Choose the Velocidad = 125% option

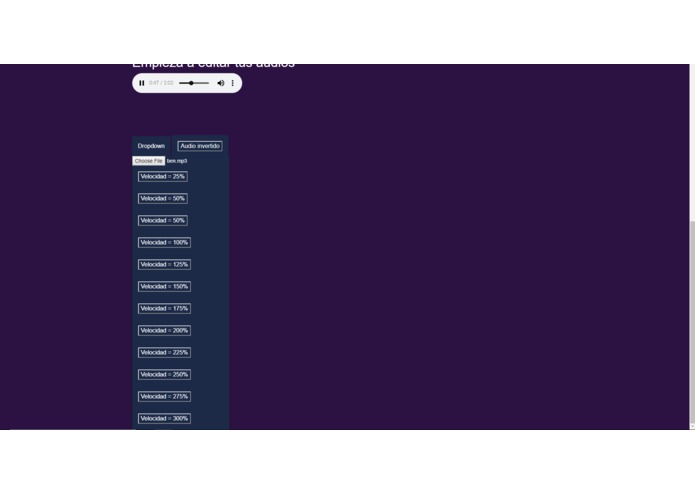click(x=164, y=265)
